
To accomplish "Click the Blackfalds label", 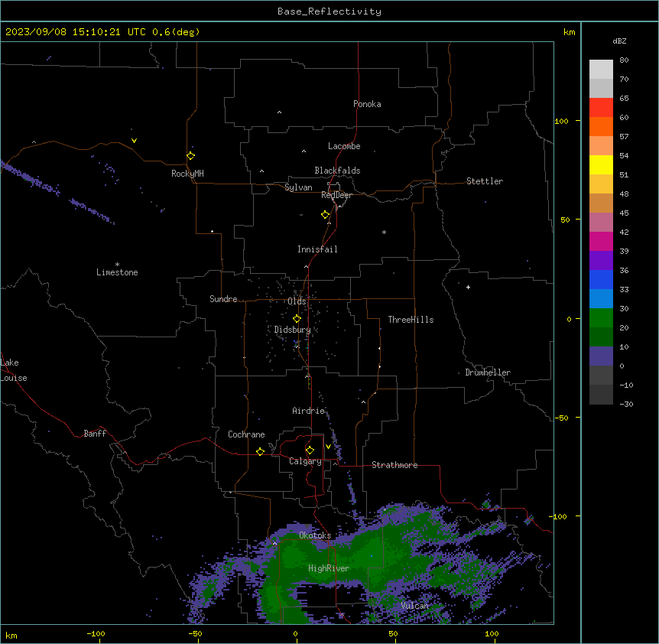I will (x=337, y=171).
